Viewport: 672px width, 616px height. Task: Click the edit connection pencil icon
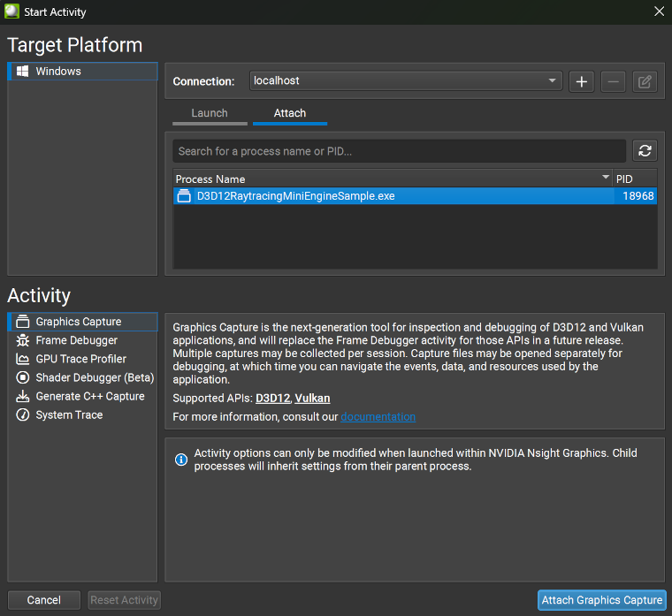pos(645,81)
